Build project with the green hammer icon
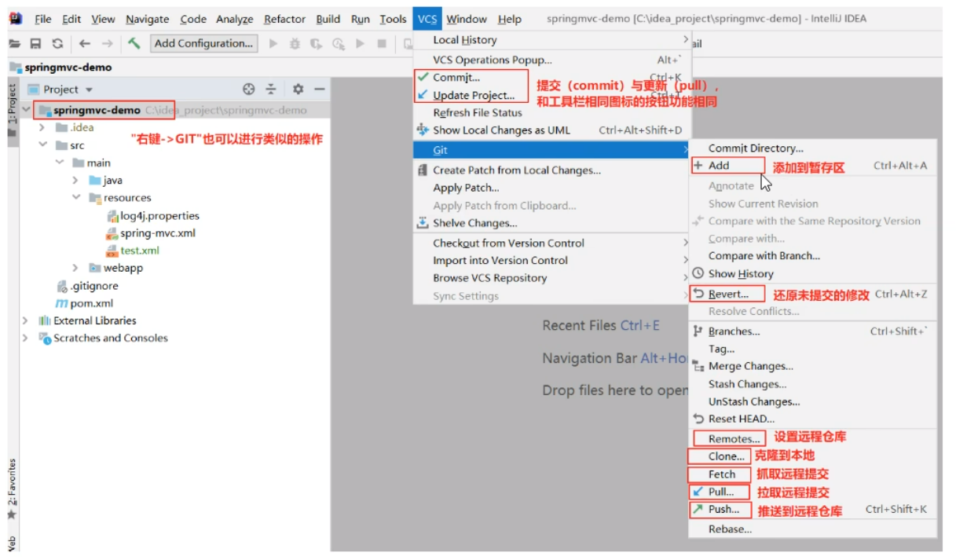Screen dimensions: 956x560 (x=134, y=43)
